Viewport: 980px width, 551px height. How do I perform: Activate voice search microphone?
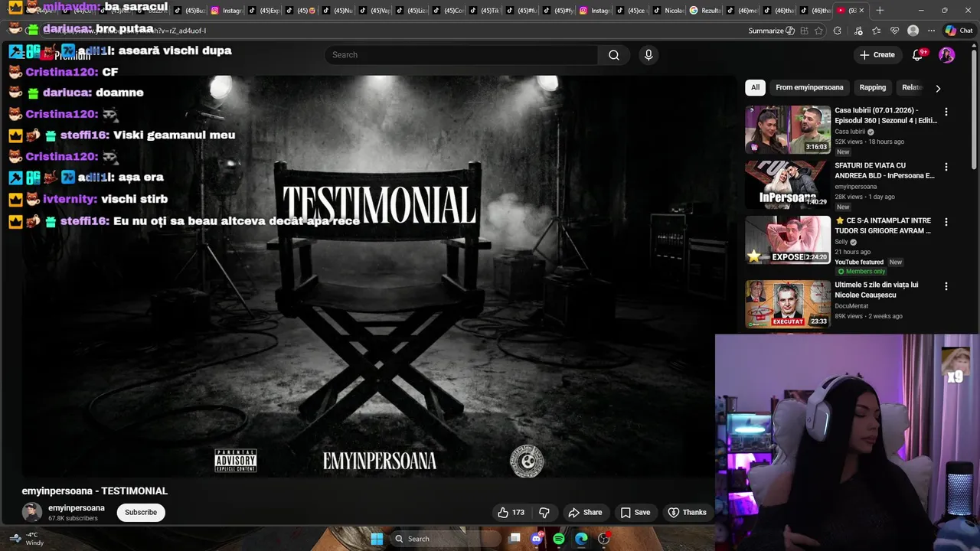click(648, 55)
